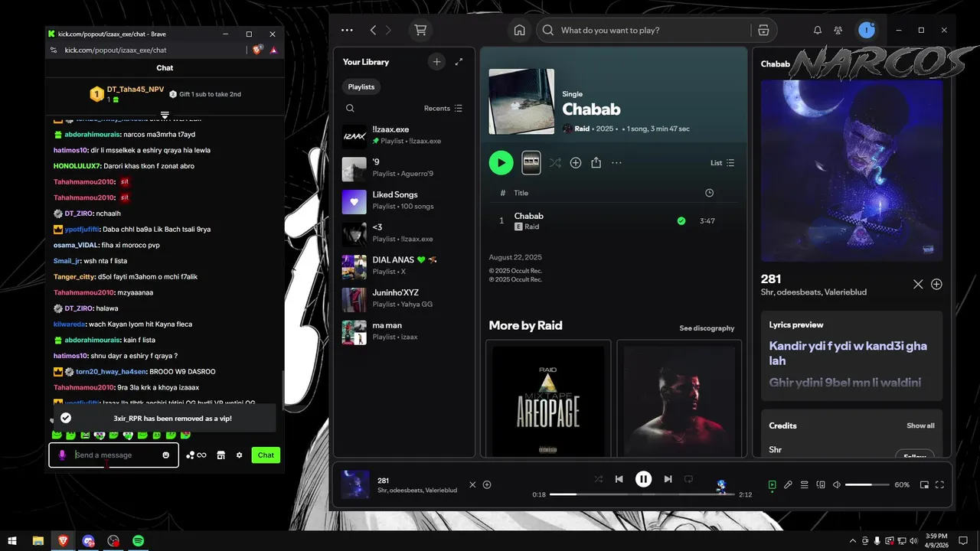Mute Spotify volume
980x551 pixels.
click(837, 484)
